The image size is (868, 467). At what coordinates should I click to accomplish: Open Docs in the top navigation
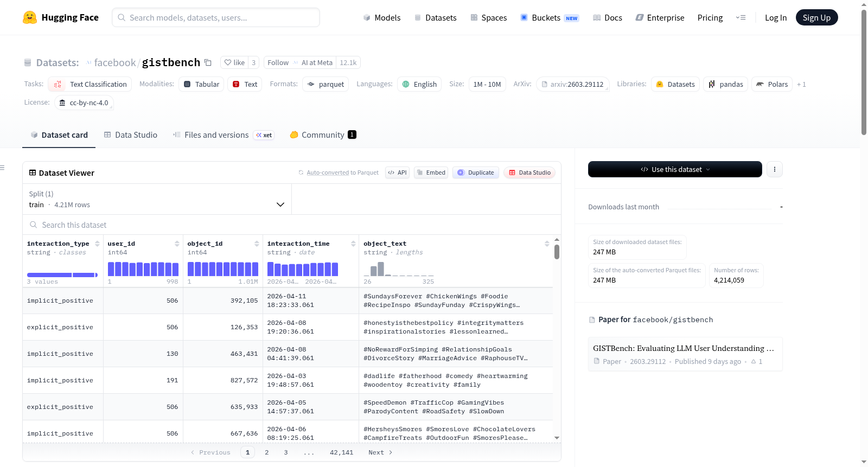(x=608, y=17)
